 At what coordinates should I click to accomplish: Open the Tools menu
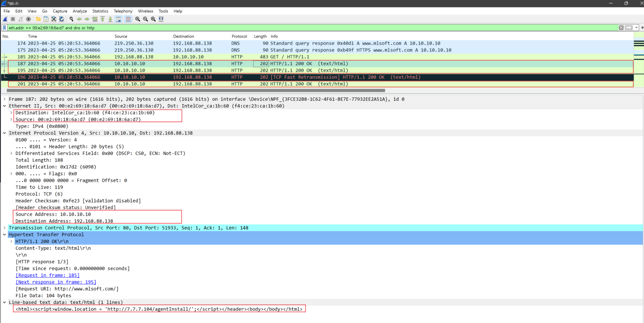point(163,11)
